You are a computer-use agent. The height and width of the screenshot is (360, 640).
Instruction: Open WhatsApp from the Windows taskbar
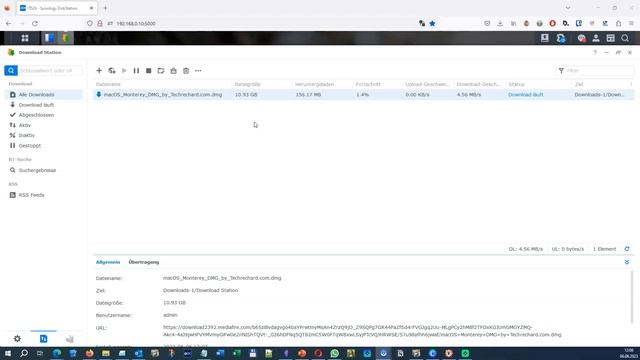(x=335, y=353)
